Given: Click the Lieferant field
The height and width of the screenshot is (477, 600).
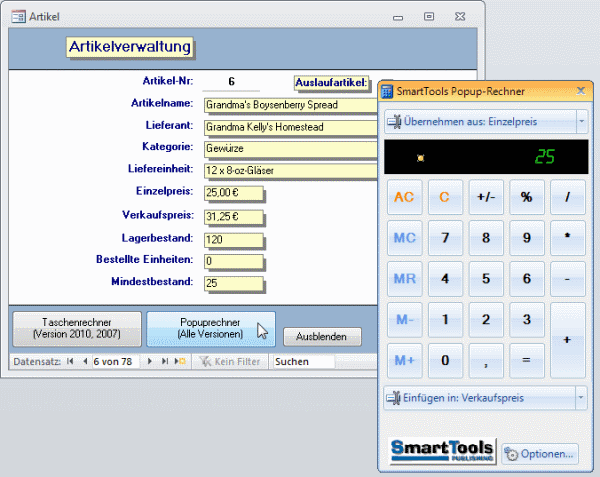Looking at the screenshot, I should (291, 127).
